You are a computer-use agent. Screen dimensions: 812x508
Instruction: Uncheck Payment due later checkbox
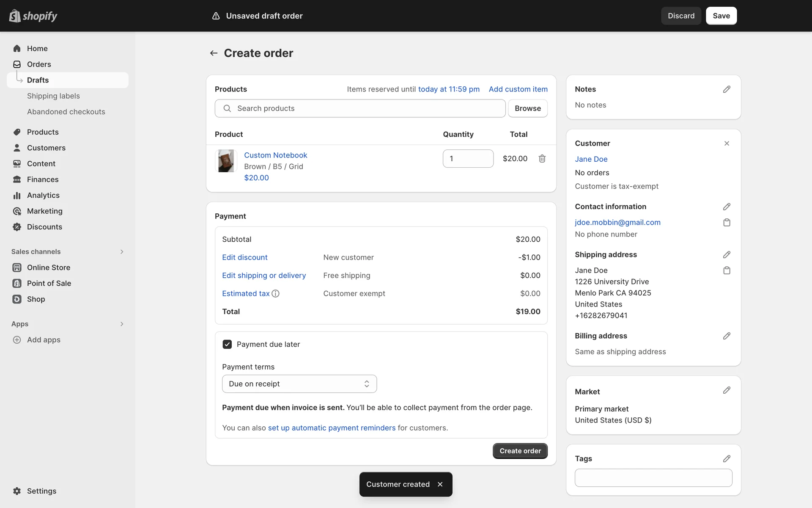pos(227,344)
